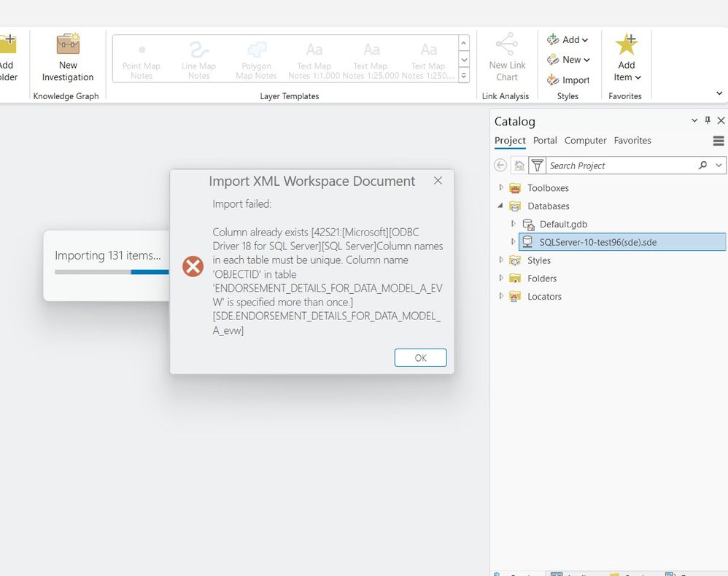Open Catalog pane options dropdown arrow

(x=694, y=120)
